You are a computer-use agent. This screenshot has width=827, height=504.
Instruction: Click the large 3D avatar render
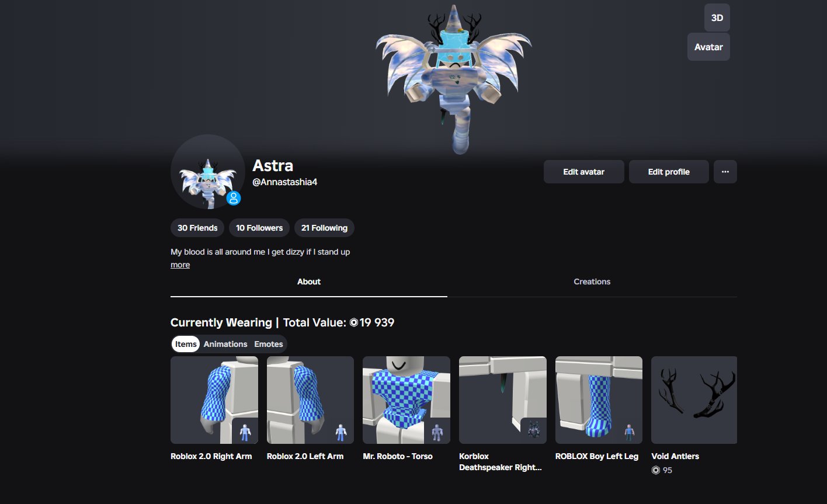point(454,79)
